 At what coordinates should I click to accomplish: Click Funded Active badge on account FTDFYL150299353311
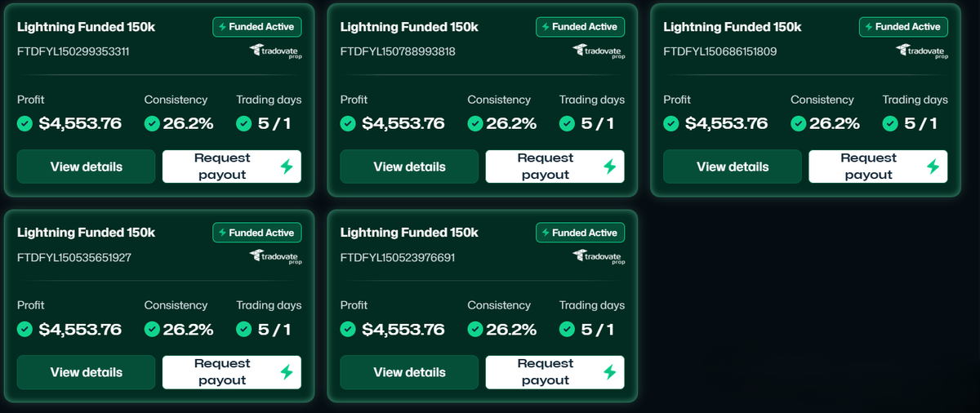(257, 27)
